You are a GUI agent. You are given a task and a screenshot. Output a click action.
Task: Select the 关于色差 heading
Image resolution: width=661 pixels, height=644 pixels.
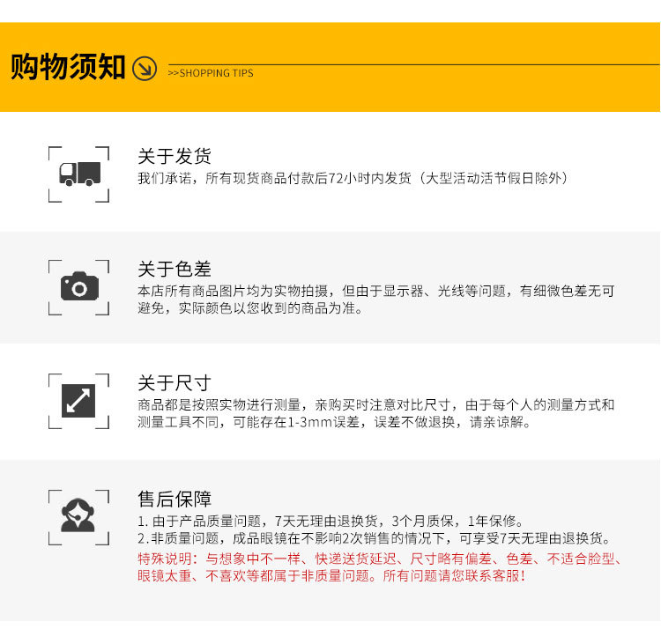[x=175, y=269]
